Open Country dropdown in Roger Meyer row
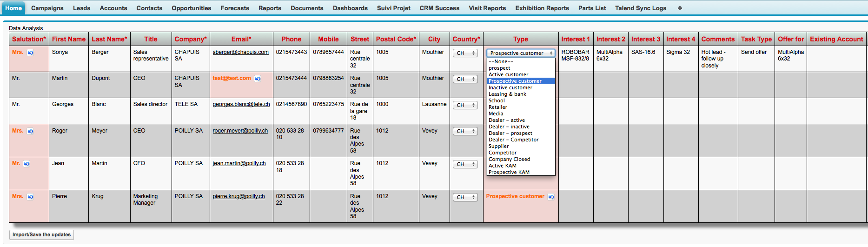This screenshot has width=868, height=247. click(x=465, y=131)
